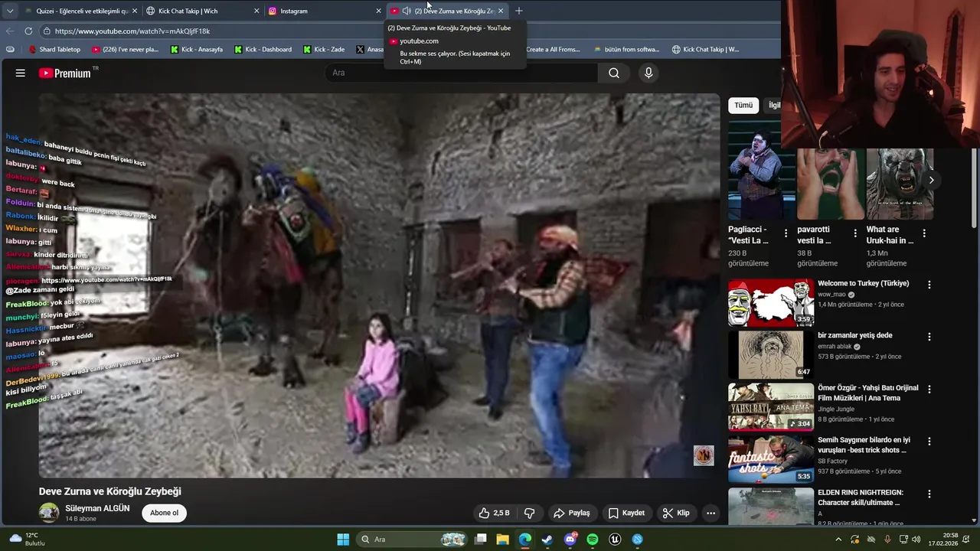Like the video with thumbs-up button
The height and width of the screenshot is (551, 980).
(494, 513)
